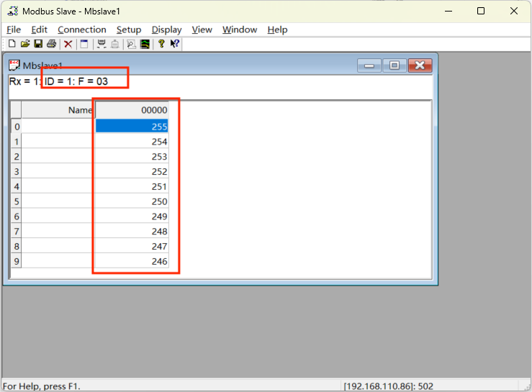
Task: Click the context help arrow icon
Action: pos(175,44)
